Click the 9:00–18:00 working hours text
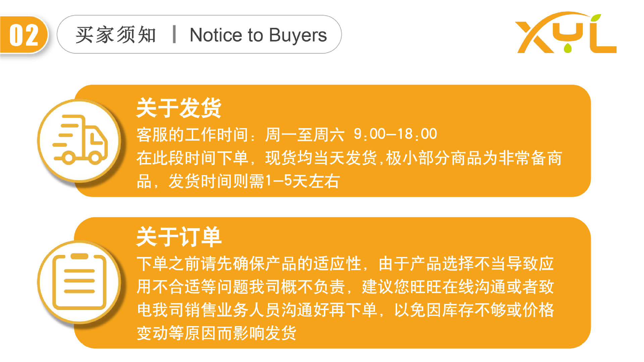Image resolution: width=644 pixels, height=362 pixels. [395, 134]
